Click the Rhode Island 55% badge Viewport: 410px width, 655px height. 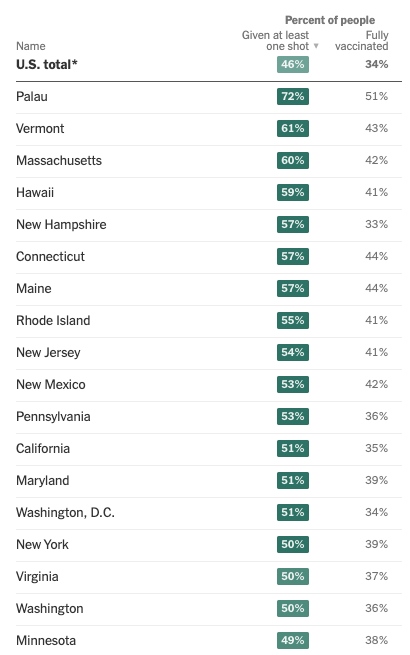pos(293,320)
